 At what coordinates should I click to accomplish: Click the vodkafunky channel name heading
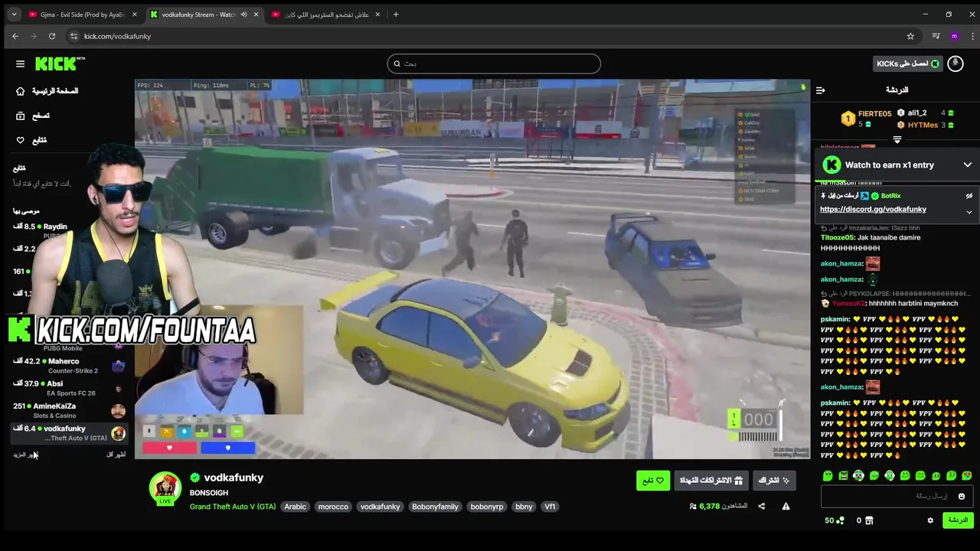[x=234, y=478]
